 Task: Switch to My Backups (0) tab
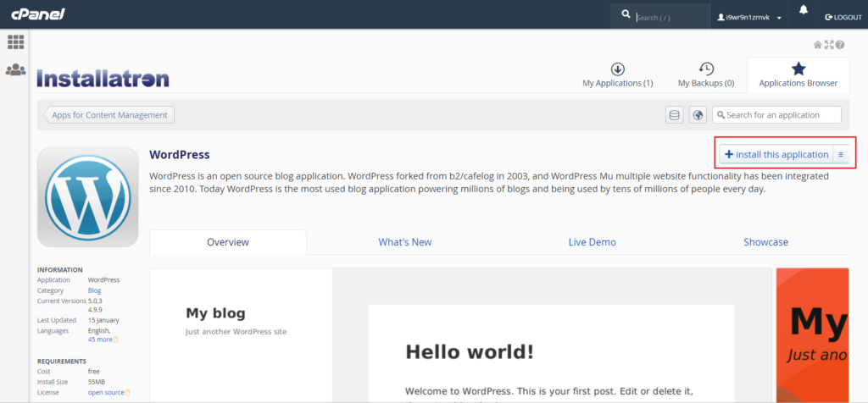click(x=706, y=75)
